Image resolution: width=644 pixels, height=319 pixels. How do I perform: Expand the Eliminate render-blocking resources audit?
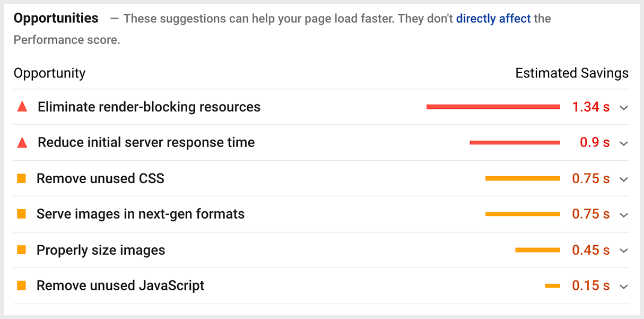click(624, 107)
